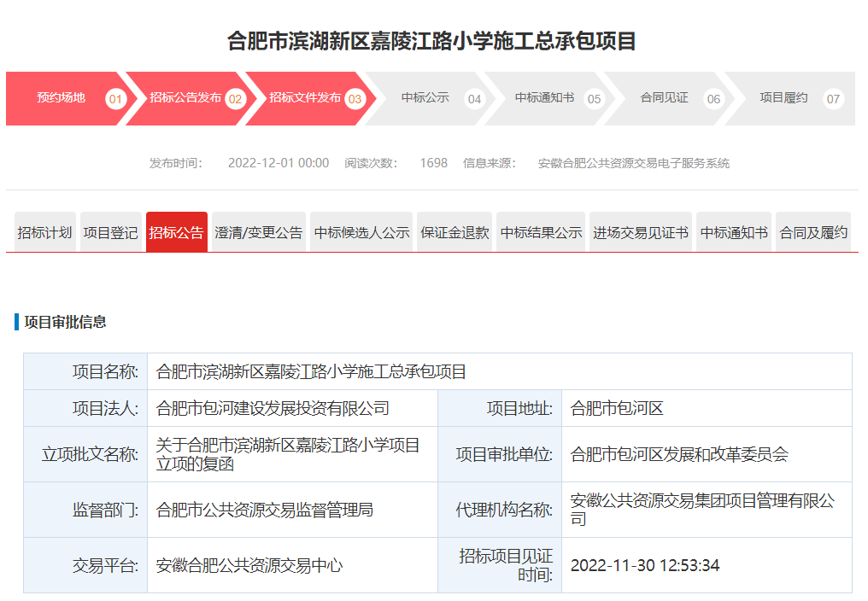Go to the 保证金退款 tab
This screenshot has width=868, height=601.
pyautogui.click(x=455, y=232)
